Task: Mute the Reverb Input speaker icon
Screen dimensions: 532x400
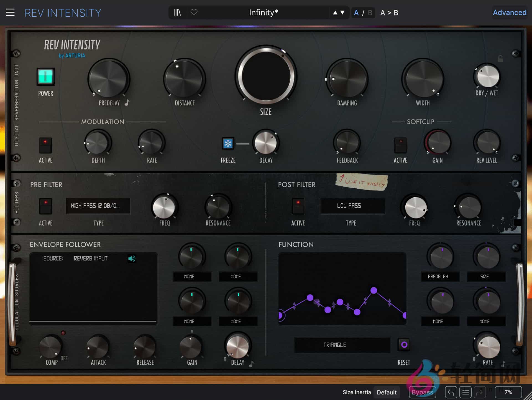Action: [x=132, y=259]
